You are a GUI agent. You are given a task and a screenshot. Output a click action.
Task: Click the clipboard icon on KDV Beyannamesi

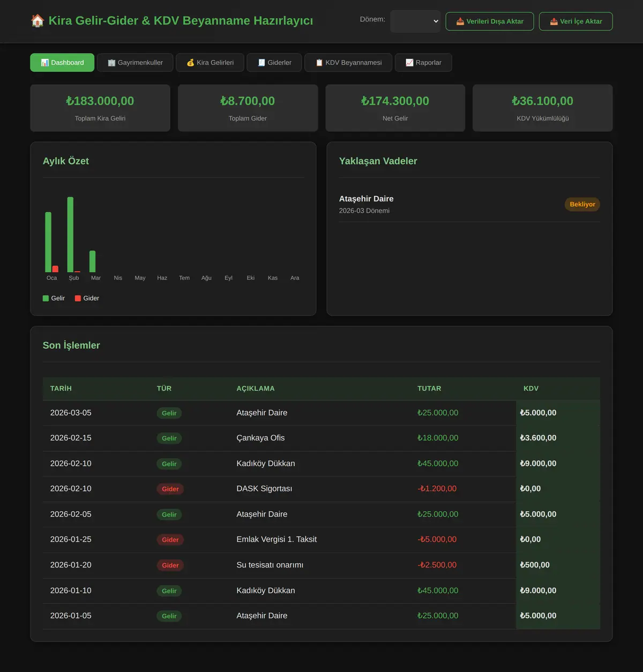tap(319, 63)
